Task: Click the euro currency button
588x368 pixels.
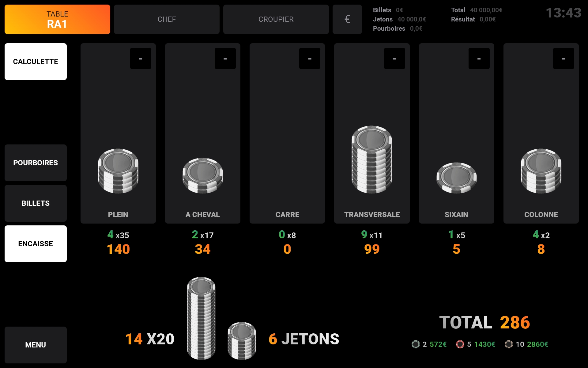Action: pos(347,19)
